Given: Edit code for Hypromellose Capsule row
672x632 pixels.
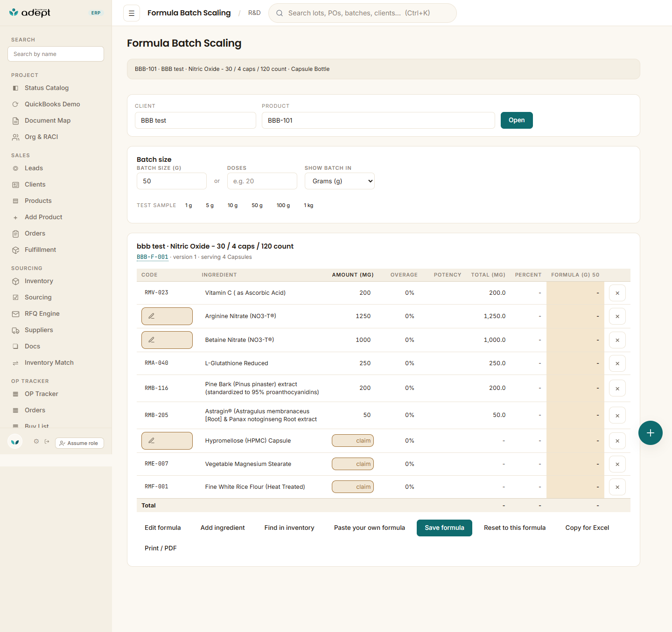Looking at the screenshot, I should [167, 441].
